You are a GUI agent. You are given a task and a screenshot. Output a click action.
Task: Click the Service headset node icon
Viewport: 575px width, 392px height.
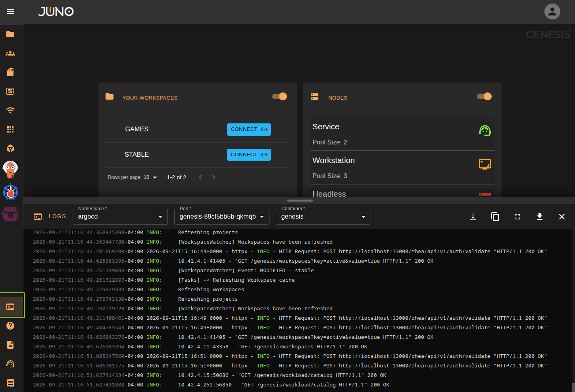(x=485, y=131)
